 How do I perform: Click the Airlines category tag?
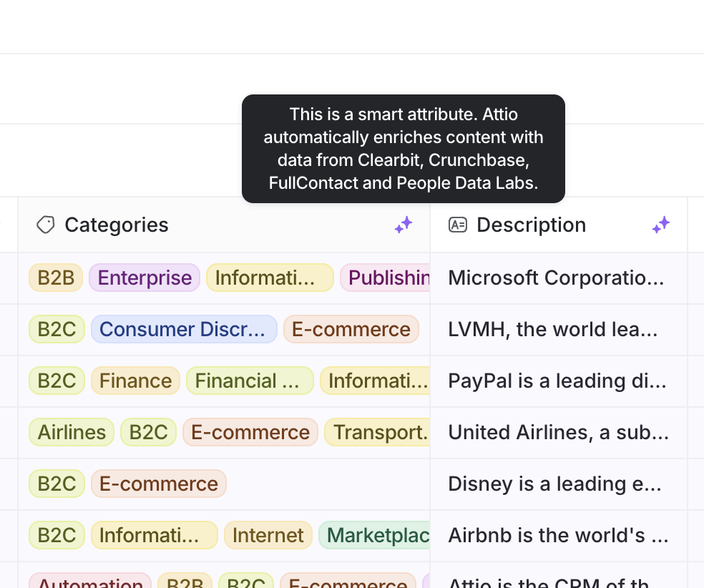[72, 432]
